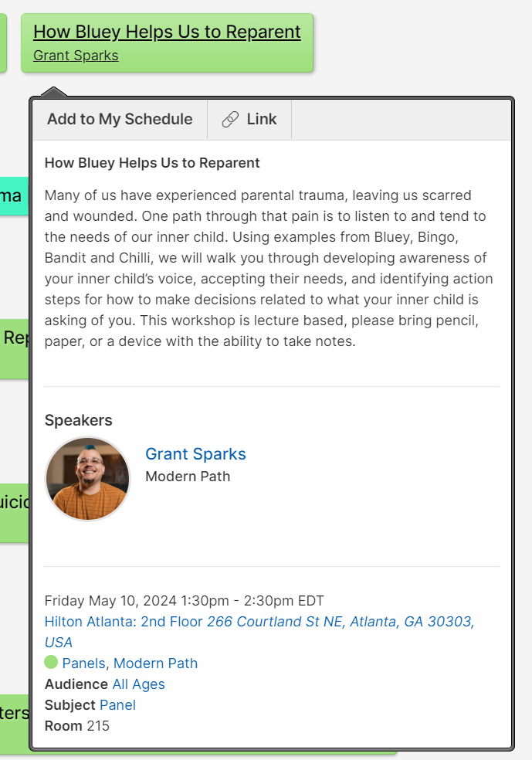Viewport: 532px width, 760px height.
Task: Open Grant Sparks' blue speaker name link
Action: [195, 454]
